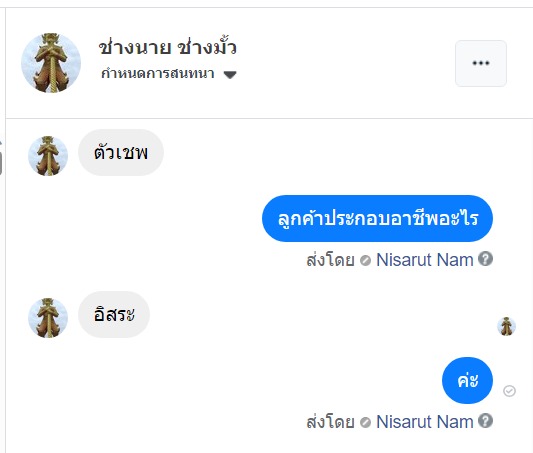
Task: Click gray badge icon before last Nisarut Nam
Action: coord(365,422)
